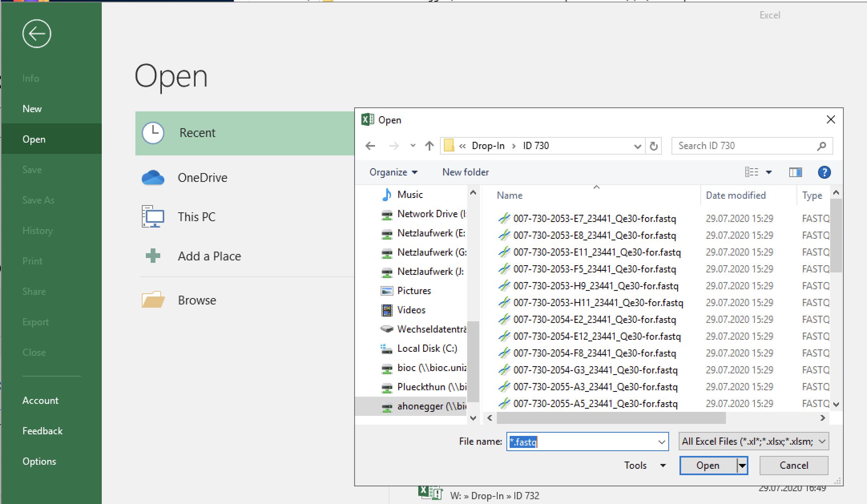Click the Open button to open file
Screen dimensions: 867x504
point(707,465)
